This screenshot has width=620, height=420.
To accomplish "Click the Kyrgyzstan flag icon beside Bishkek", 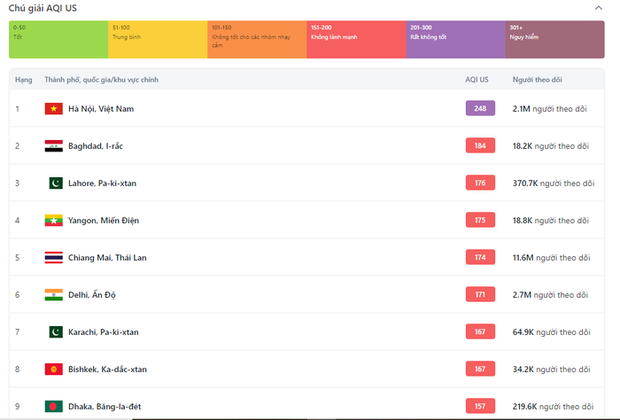I will (54, 369).
